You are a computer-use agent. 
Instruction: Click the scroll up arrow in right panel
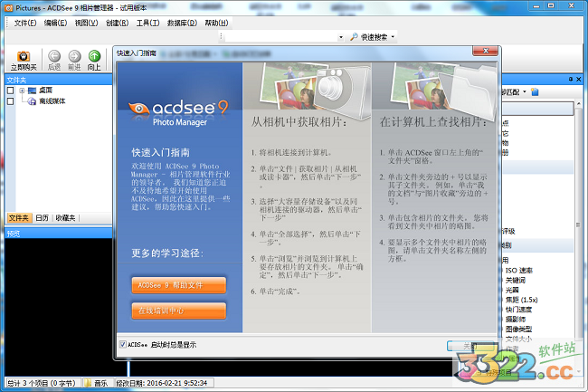click(578, 103)
